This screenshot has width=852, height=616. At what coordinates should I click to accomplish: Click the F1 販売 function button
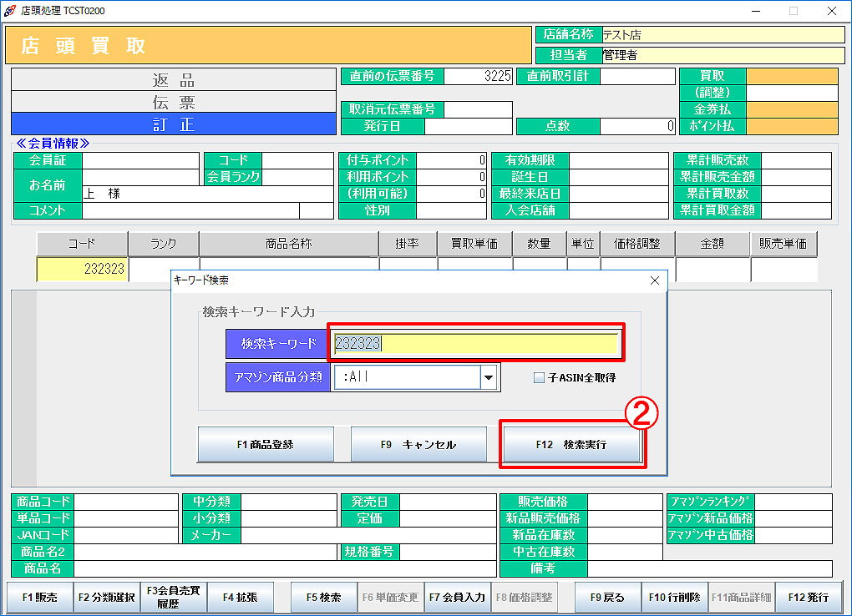40,598
